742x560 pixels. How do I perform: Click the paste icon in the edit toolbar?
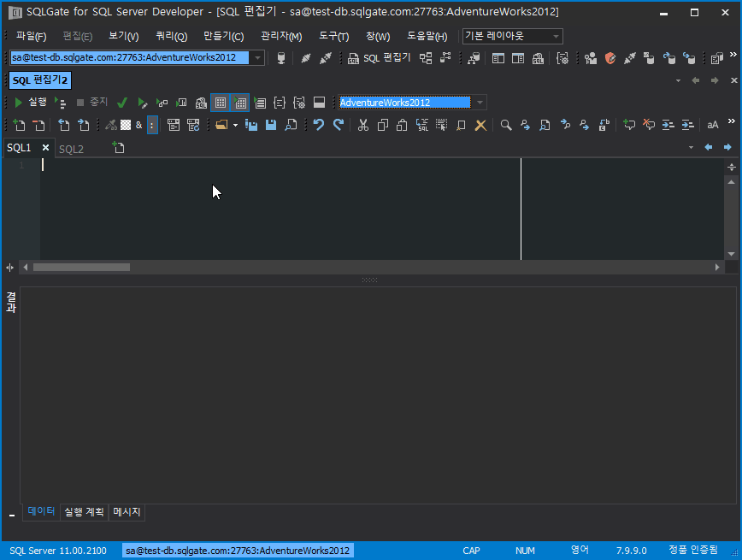pos(402,125)
